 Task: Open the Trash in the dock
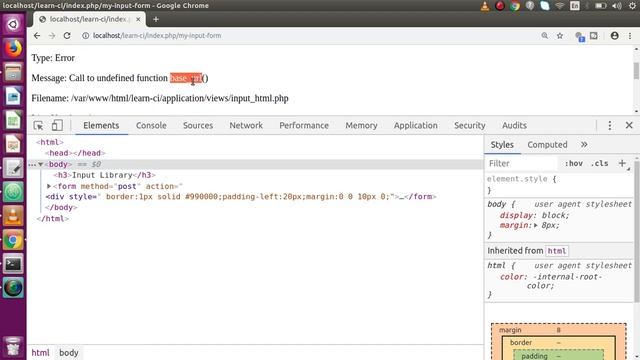(13, 346)
